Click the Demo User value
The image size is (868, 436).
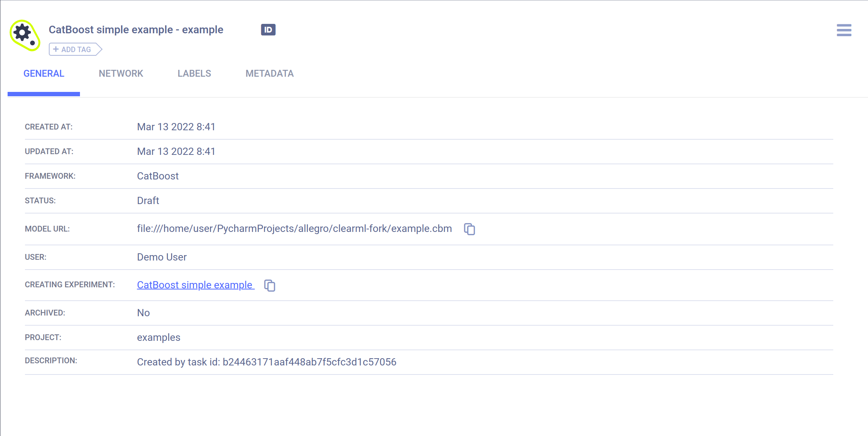coord(162,257)
